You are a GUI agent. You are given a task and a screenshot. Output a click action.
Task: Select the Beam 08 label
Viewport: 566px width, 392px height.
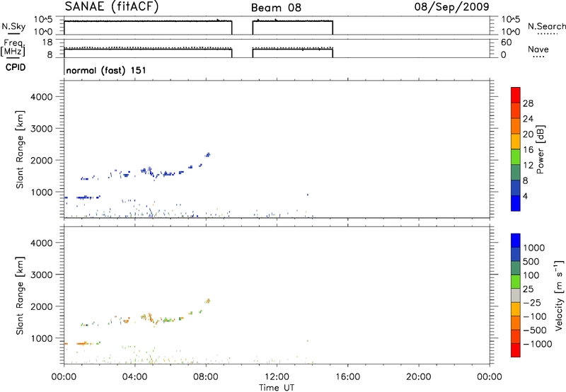tap(276, 8)
